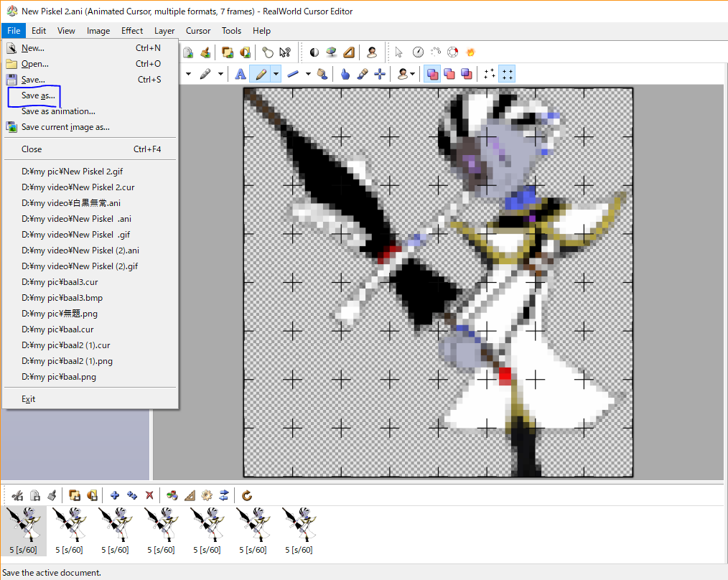
Task: Delete frame with the red X icon
Action: click(x=149, y=495)
